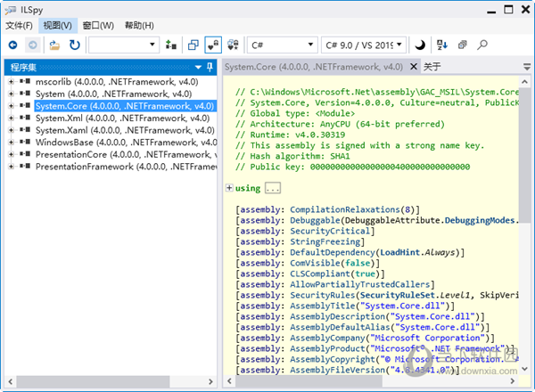Open the 帮助(H) menu
This screenshot has height=392, width=535.
[x=139, y=26]
